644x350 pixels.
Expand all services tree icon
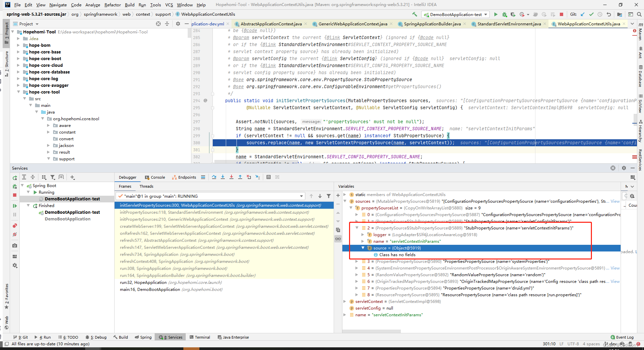click(24, 177)
